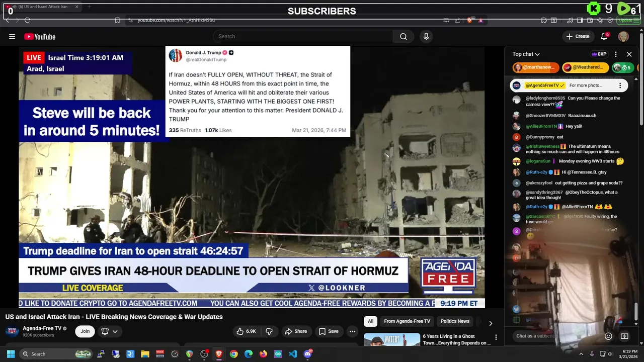Open the green membership gift ticker chip
Image resolution: width=644 pixels, height=362 pixels.
coord(622,67)
